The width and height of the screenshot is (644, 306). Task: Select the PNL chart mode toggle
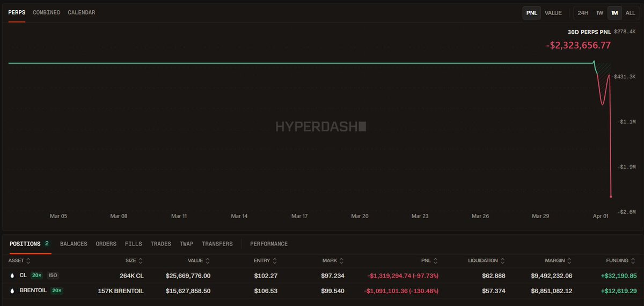532,13
